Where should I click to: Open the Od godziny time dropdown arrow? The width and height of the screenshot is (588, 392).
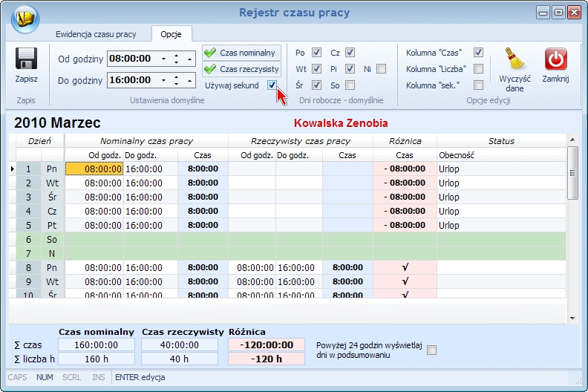point(163,59)
